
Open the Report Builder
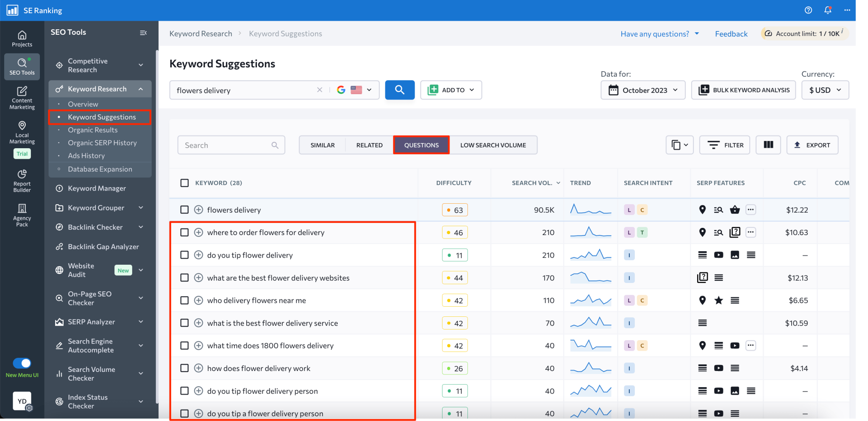coord(22,180)
